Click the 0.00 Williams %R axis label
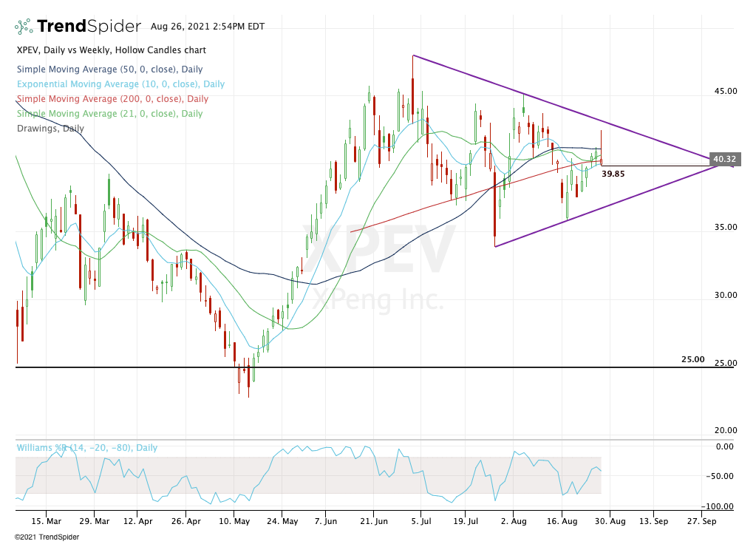This screenshot has width=756, height=544. (x=725, y=446)
